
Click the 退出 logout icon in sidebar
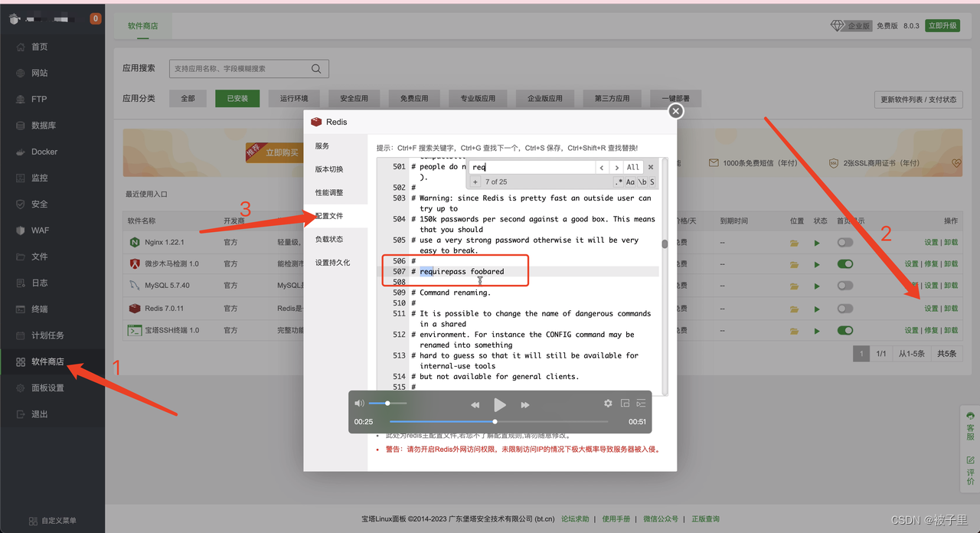[x=21, y=414]
